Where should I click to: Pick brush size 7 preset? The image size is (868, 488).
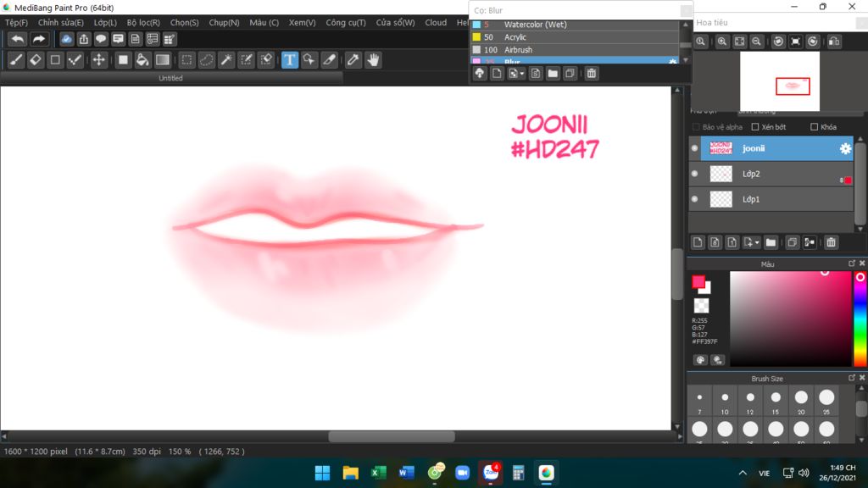click(x=699, y=401)
